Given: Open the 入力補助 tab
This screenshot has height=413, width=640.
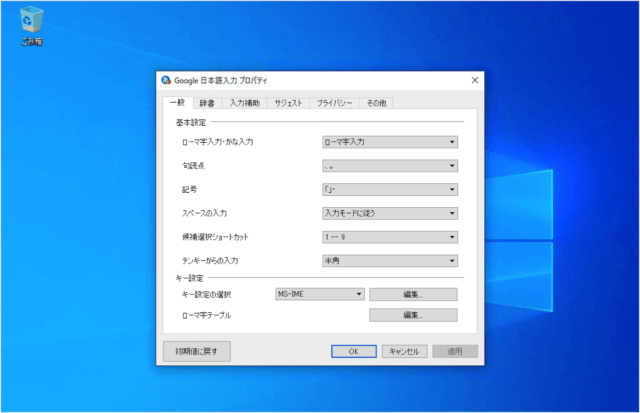Looking at the screenshot, I should point(244,102).
